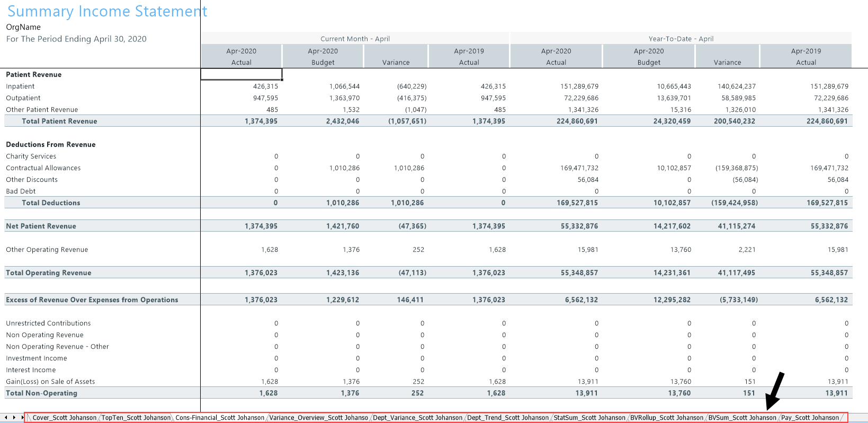Switch to the TopTen_Scott Johanson tab

[136, 418]
